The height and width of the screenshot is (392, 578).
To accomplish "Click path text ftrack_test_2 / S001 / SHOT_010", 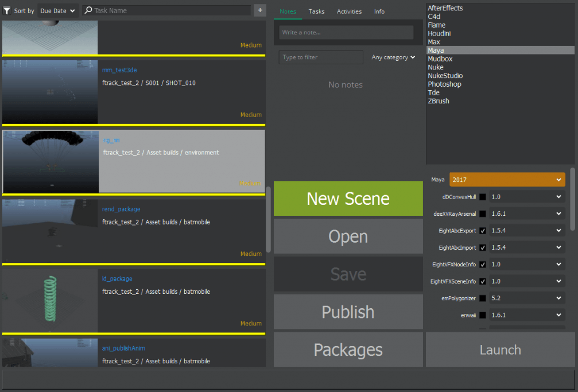I will pos(149,83).
